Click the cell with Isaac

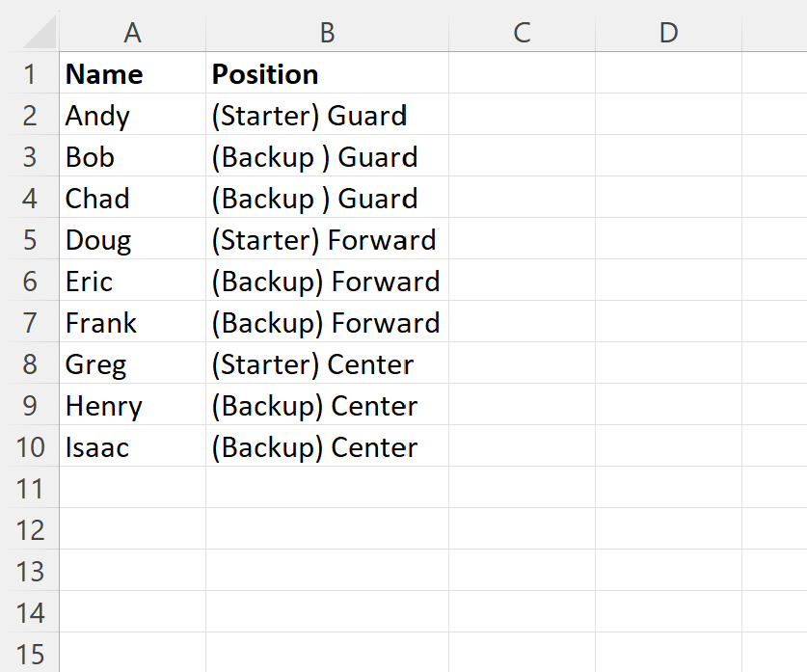point(133,447)
